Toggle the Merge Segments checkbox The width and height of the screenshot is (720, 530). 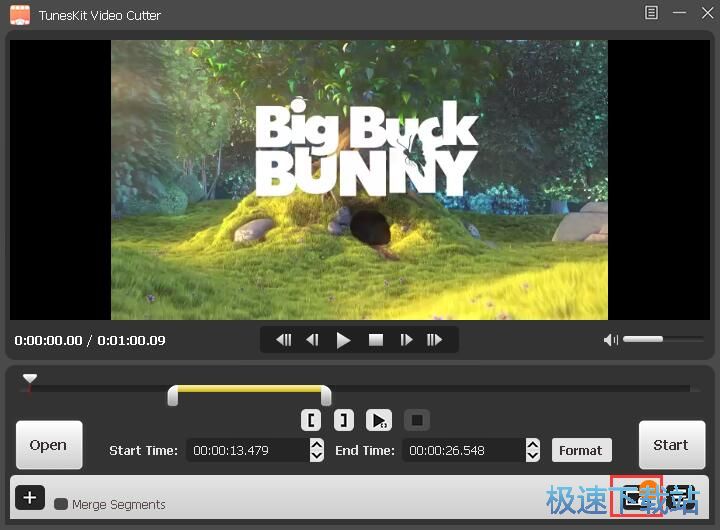pyautogui.click(x=61, y=504)
